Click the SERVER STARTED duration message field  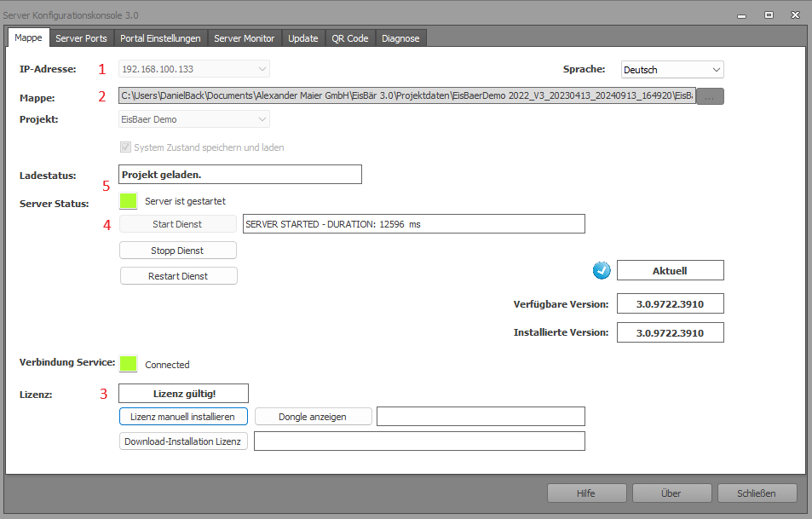point(414,224)
